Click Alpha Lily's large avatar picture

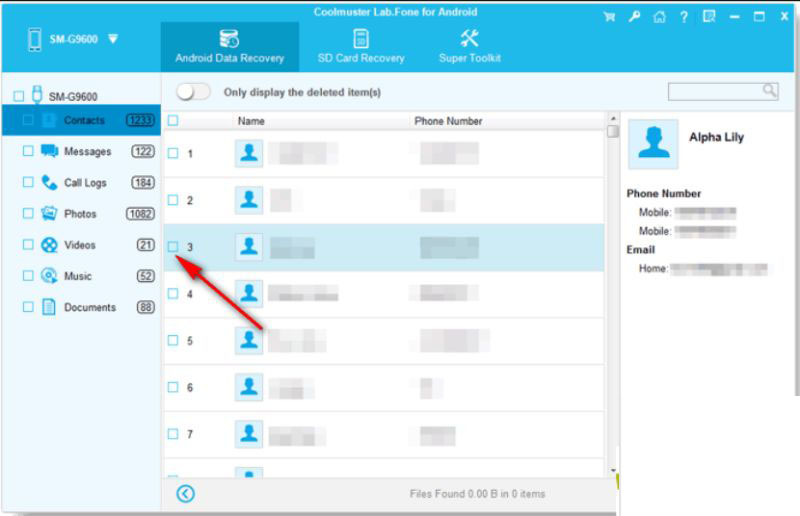(x=653, y=144)
